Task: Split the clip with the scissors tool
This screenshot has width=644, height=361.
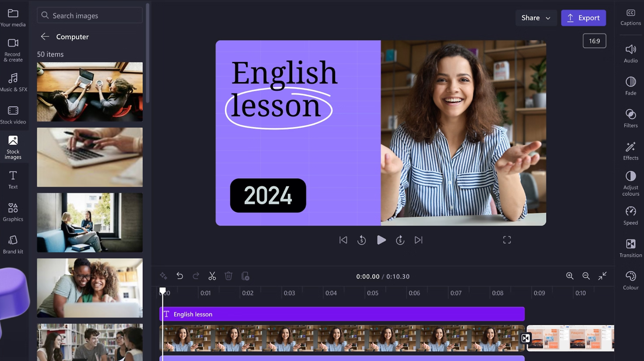Action: tap(212, 276)
